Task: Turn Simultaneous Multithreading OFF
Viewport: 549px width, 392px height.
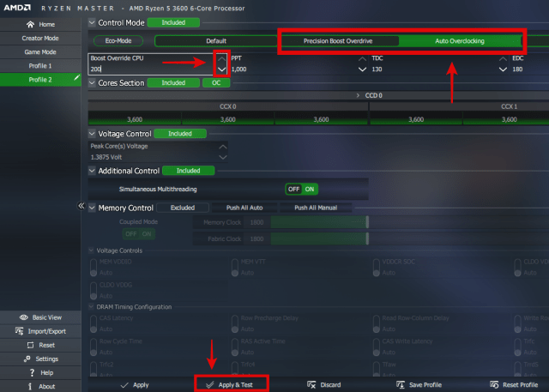Action: 293,190
